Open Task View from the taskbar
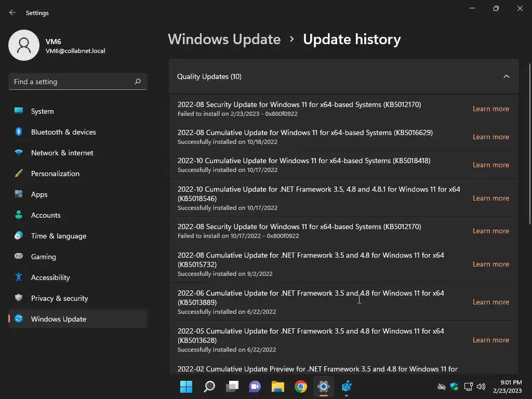The width and height of the screenshot is (532, 399). pyautogui.click(x=232, y=387)
